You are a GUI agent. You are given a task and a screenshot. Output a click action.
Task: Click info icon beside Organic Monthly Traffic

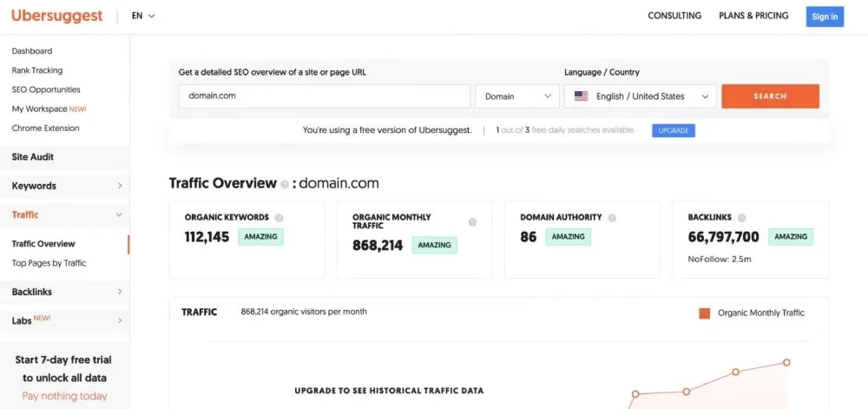click(472, 222)
